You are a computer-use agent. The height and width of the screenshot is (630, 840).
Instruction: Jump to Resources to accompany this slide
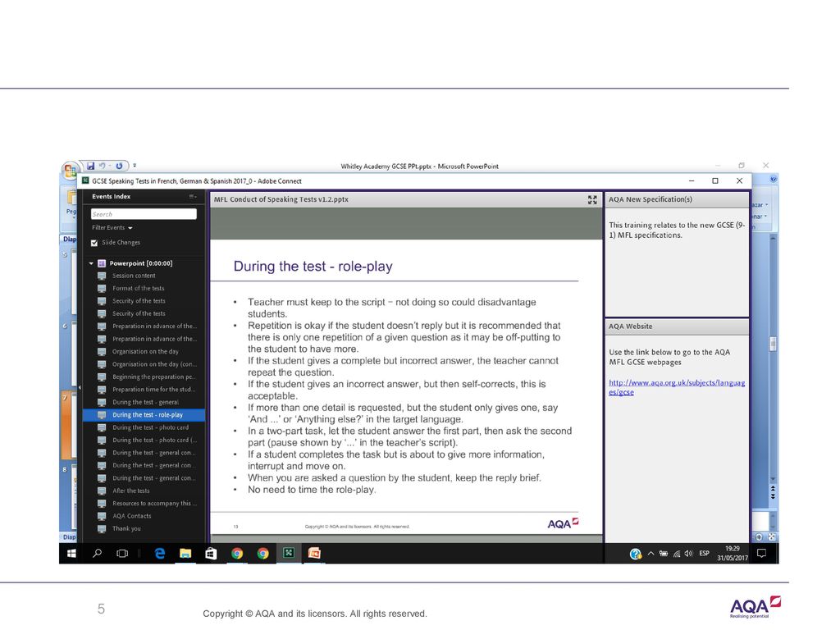pyautogui.click(x=154, y=504)
